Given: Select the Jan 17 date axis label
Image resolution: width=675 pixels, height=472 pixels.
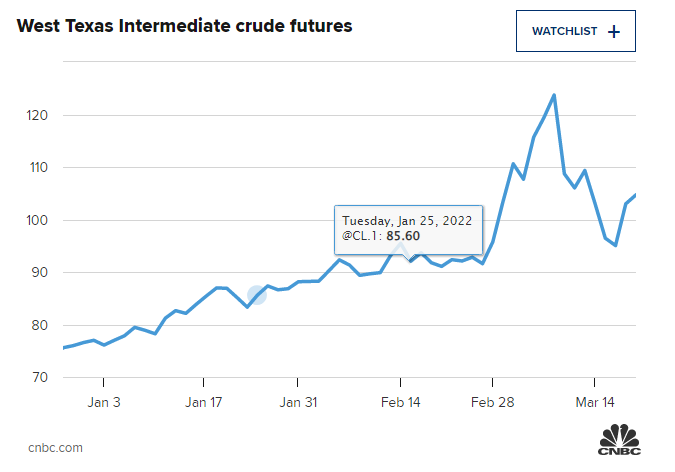Looking at the screenshot, I should (203, 402).
